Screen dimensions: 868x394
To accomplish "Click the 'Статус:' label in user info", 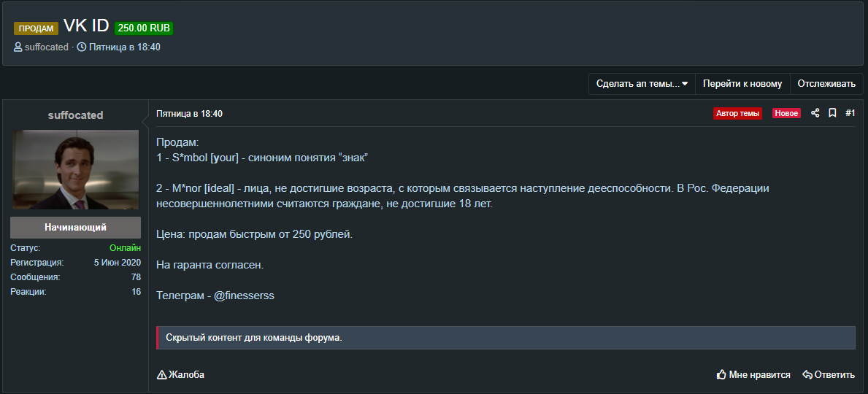I will click(x=26, y=248).
